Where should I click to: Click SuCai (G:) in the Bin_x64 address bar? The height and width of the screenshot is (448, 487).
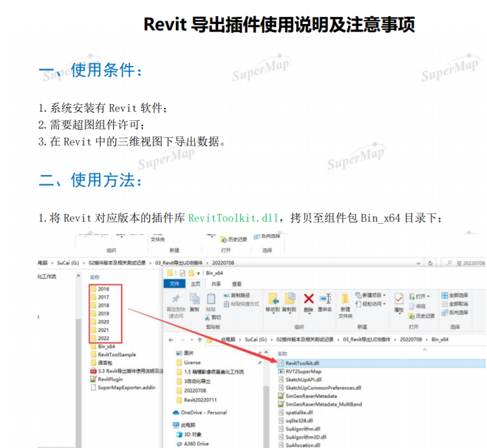(255, 339)
